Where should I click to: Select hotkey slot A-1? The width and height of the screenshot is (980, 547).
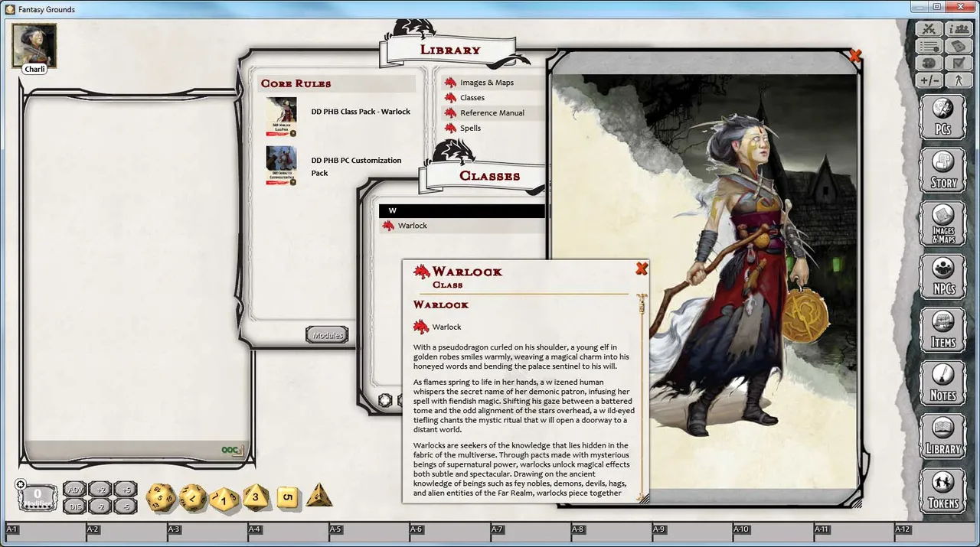click(x=45, y=533)
